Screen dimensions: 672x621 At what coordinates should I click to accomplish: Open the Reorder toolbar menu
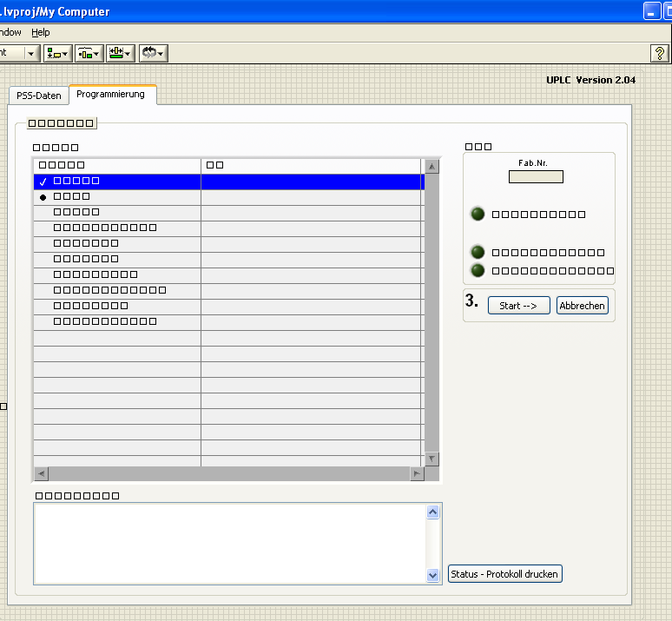point(154,54)
